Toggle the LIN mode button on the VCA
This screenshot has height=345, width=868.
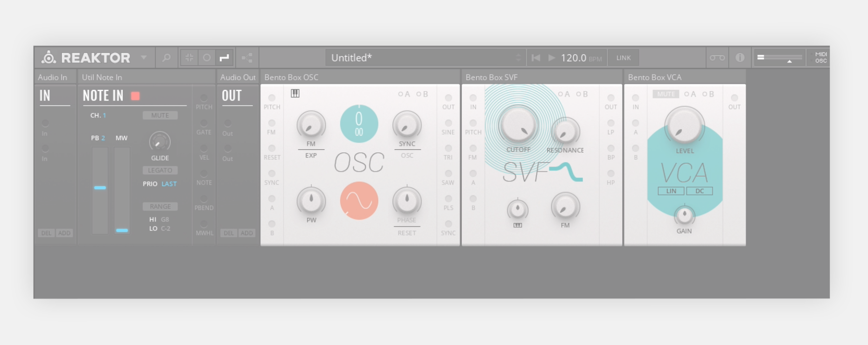tap(671, 191)
